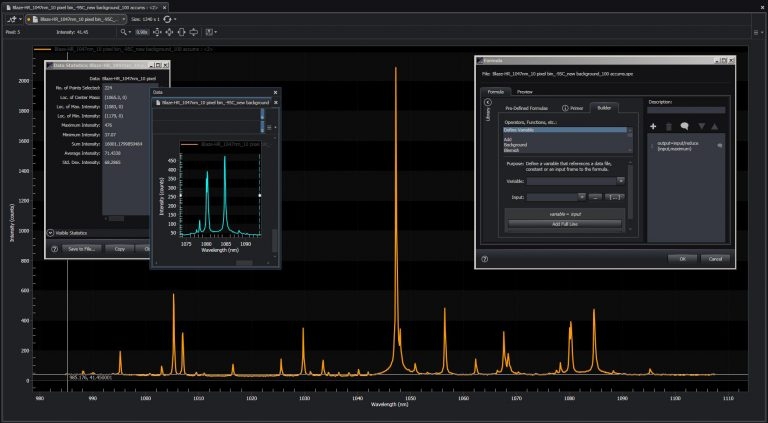
Task: Click the 0.98x zoom level field
Action: point(142,32)
